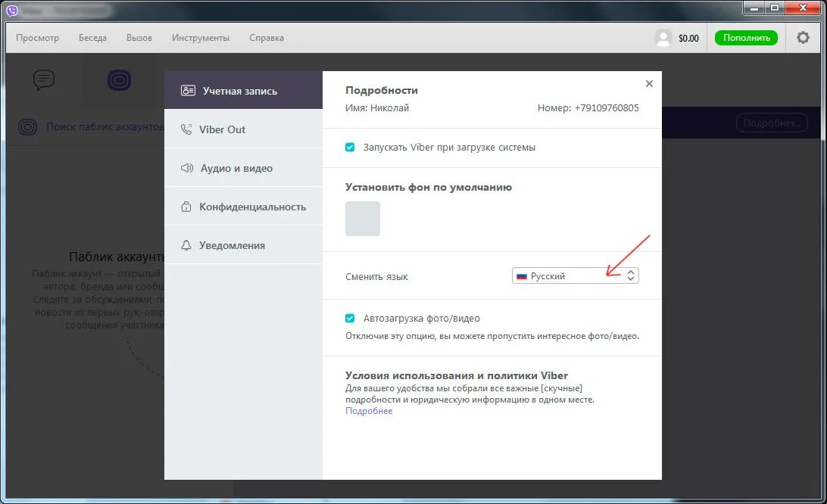Select the Аудио и видео settings tab
Image resolution: width=827 pixels, height=504 pixels.
[243, 168]
